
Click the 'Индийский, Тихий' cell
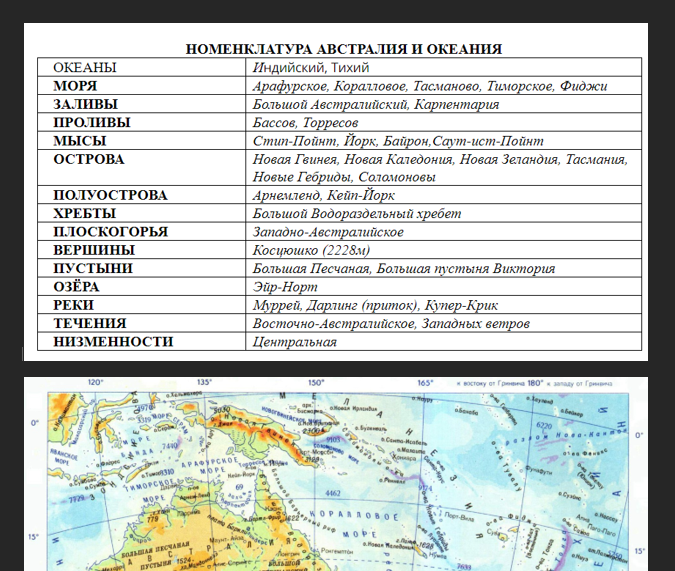coord(311,68)
